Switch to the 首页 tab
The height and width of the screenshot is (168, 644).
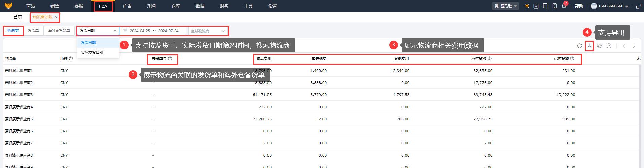pos(18,17)
